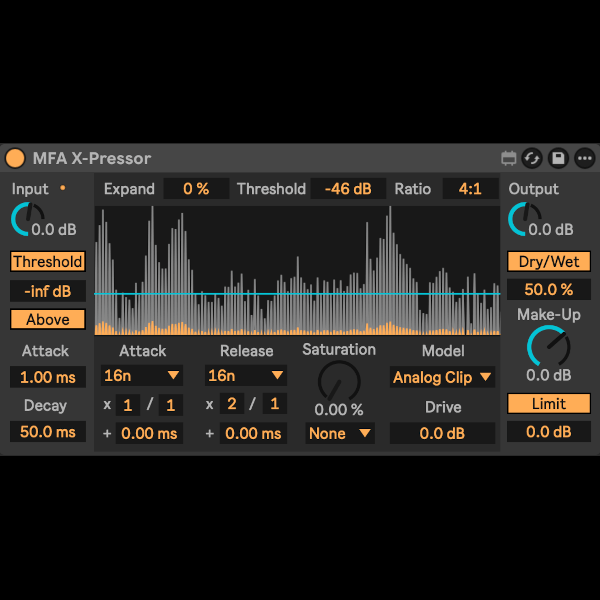600x600 pixels.
Task: Toggle the orange Threshold button
Action: click(48, 262)
